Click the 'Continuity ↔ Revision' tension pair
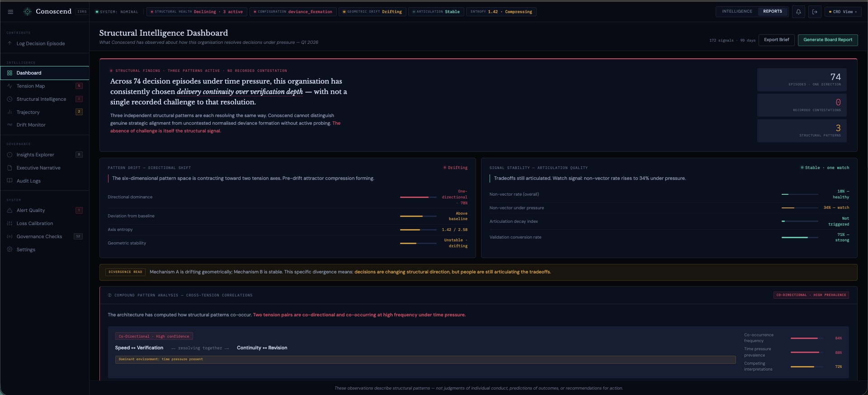868x395 pixels. coord(262,348)
